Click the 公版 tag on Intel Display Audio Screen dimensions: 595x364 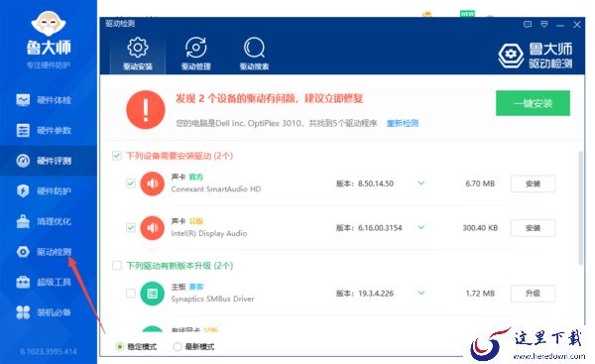point(196,221)
